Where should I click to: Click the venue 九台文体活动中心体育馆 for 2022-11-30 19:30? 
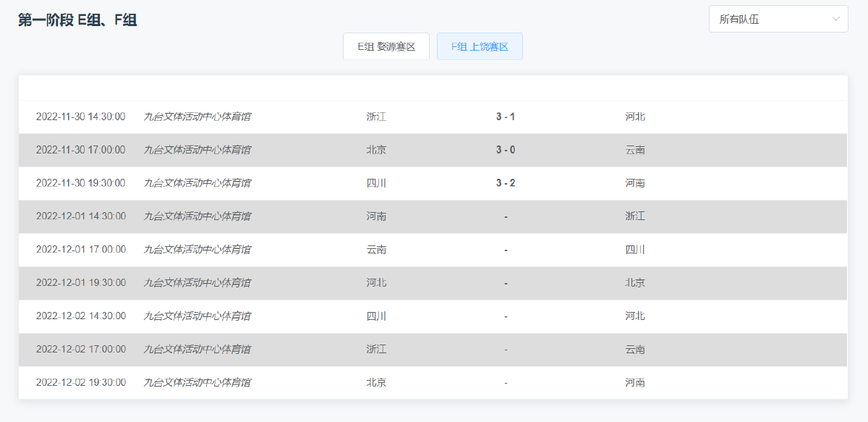click(x=197, y=183)
